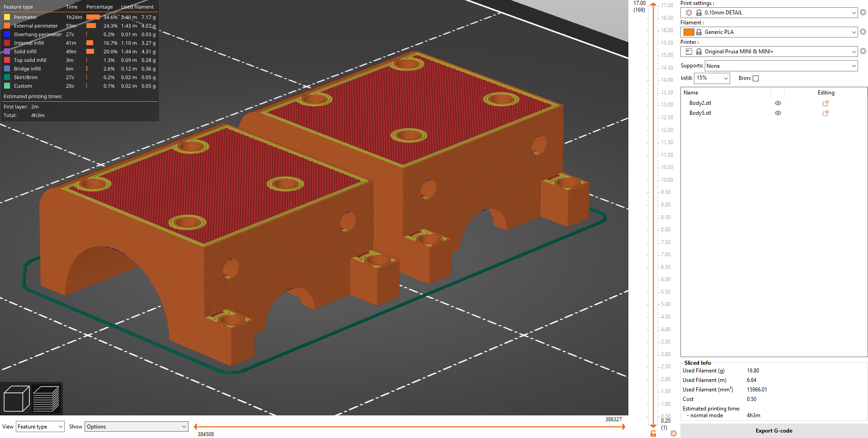Enable the Brim checkbox
Image resolution: width=868 pixels, height=438 pixels.
755,78
